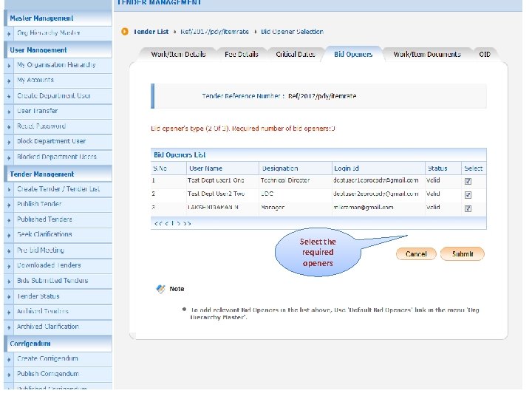Open Create Department User
The image size is (532, 399).
tap(54, 95)
